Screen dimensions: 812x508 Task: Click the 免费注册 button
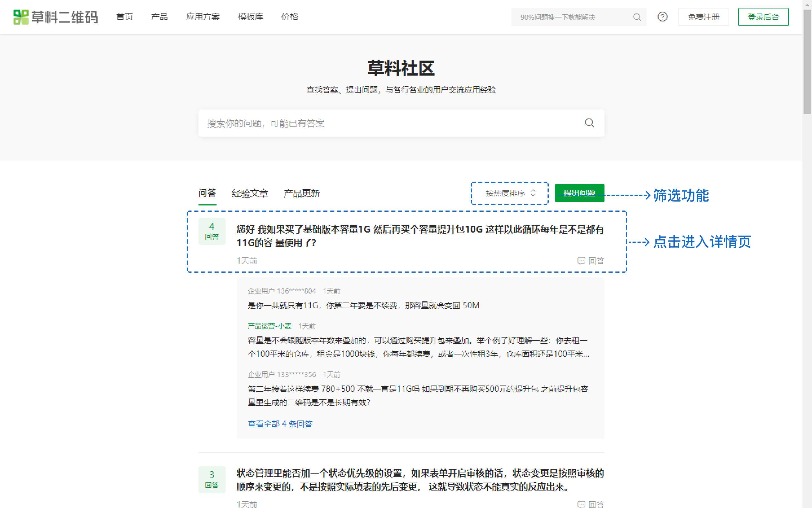click(703, 17)
